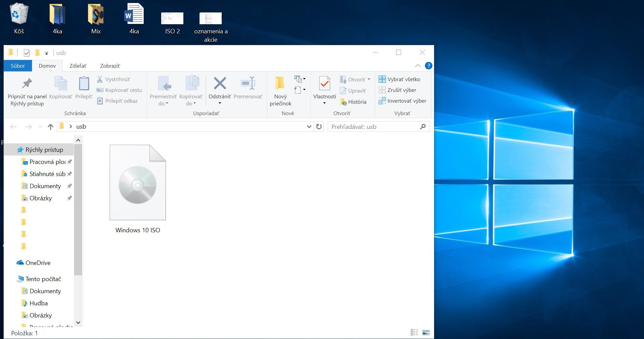644x339 pixels.
Task: Click the Premenovať rename icon
Action: click(248, 83)
